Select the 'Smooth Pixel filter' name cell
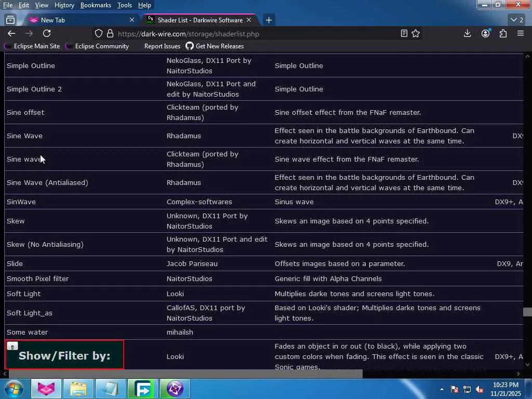This screenshot has width=532, height=399. pyautogui.click(x=37, y=279)
